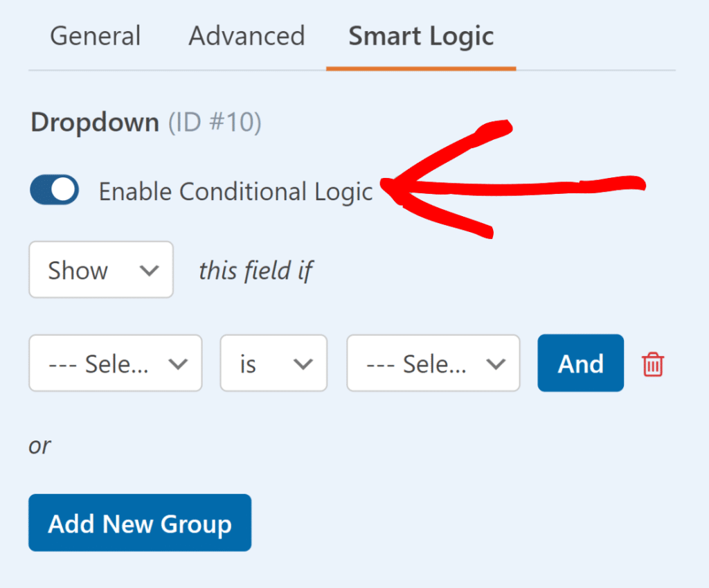Open the Show field dropdown
This screenshot has width=709, height=588.
pyautogui.click(x=100, y=270)
